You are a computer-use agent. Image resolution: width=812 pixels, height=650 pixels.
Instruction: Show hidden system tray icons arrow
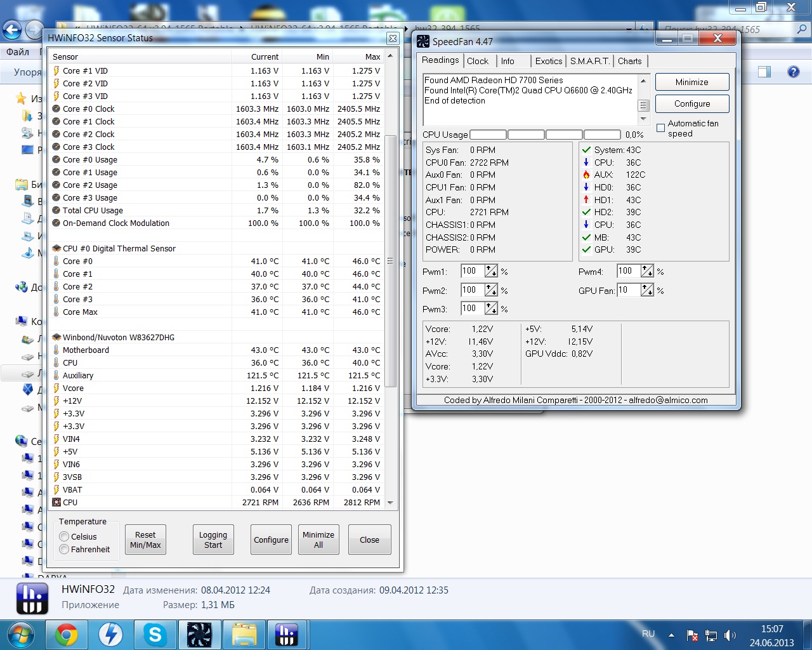click(671, 635)
